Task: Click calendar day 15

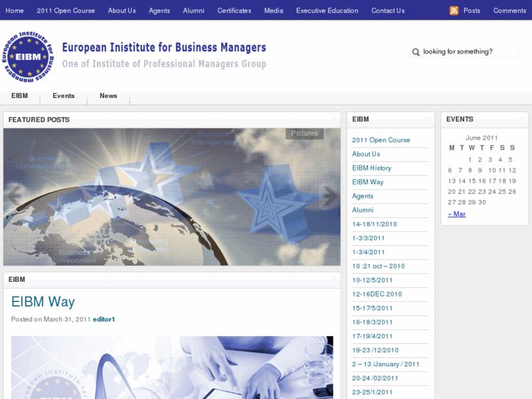Action: point(472,181)
